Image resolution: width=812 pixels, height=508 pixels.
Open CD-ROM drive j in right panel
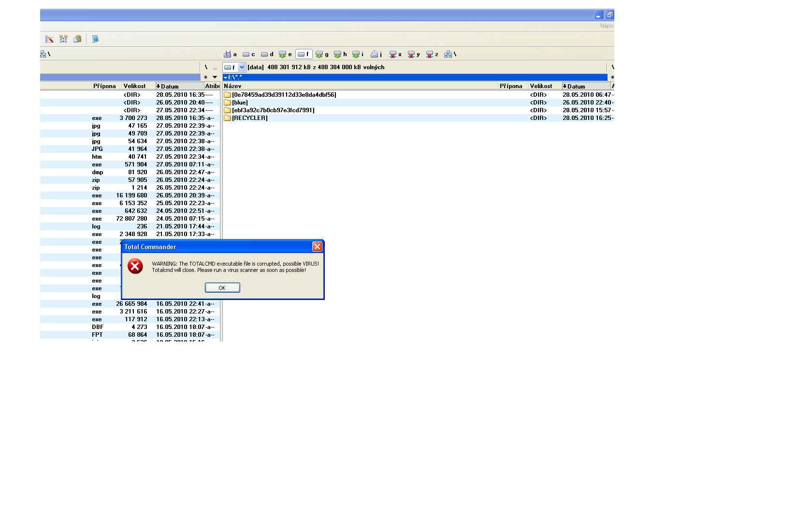click(x=377, y=54)
